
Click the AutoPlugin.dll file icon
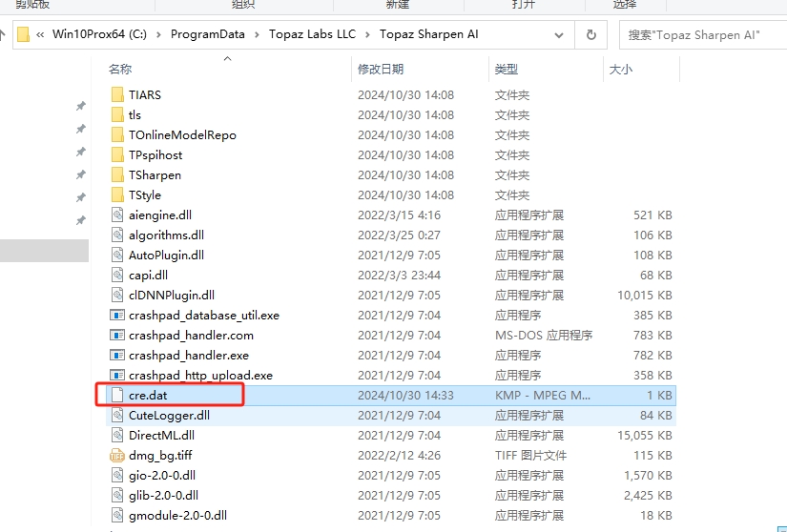117,256
